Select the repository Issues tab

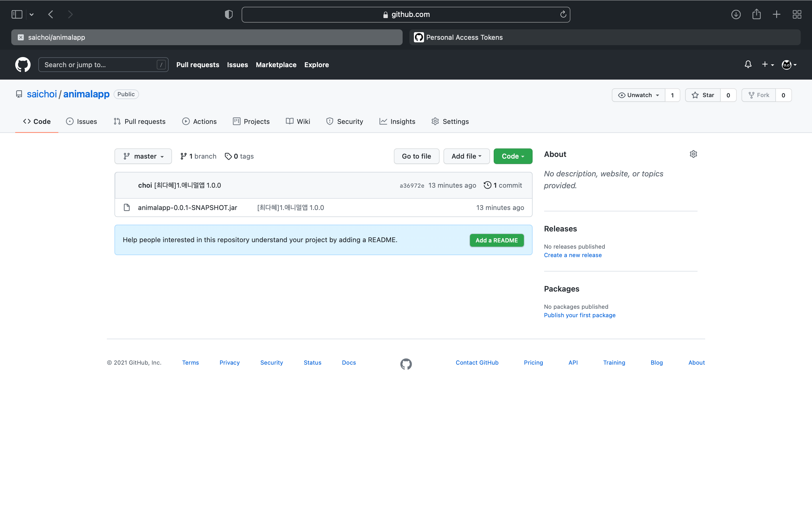[81, 121]
